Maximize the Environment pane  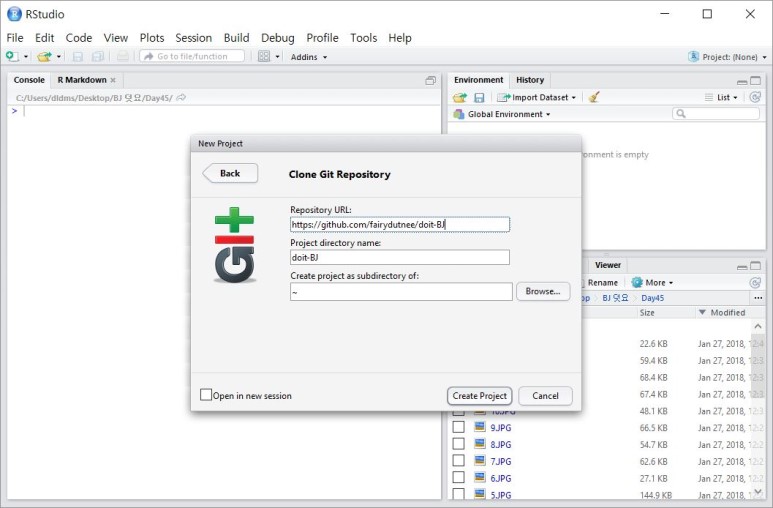(755, 80)
